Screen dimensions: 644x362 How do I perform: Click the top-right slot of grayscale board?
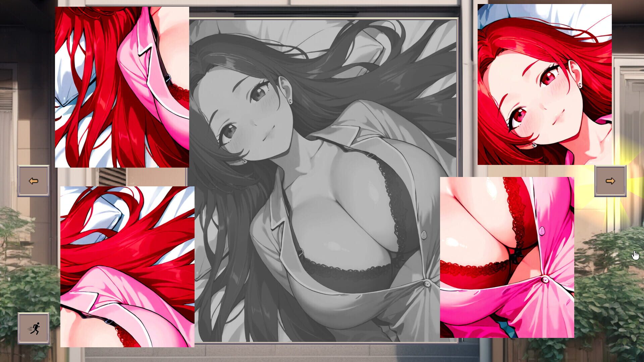391,101
